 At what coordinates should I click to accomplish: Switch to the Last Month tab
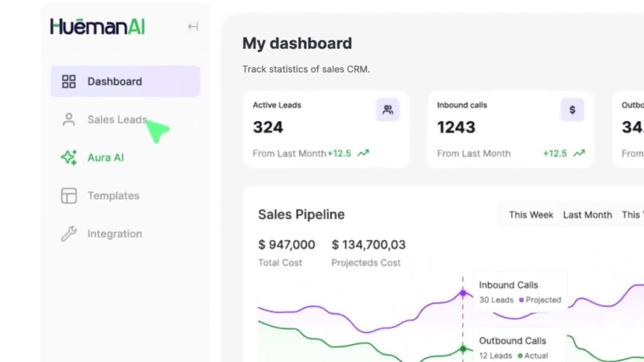(x=587, y=215)
